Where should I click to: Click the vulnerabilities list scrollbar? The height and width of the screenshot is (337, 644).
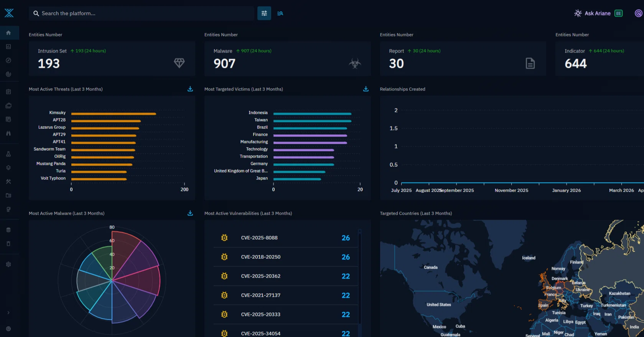pyautogui.click(x=360, y=282)
